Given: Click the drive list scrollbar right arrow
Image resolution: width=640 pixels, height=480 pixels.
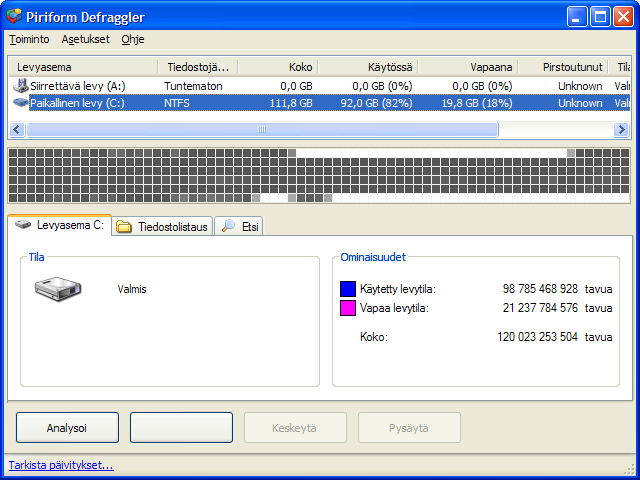Looking at the screenshot, I should pyautogui.click(x=621, y=129).
